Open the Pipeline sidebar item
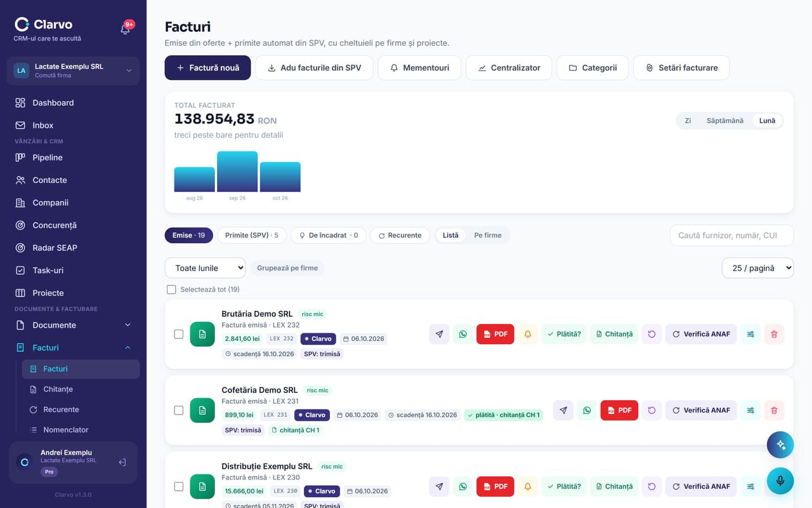This screenshot has height=508, width=812. click(74, 157)
